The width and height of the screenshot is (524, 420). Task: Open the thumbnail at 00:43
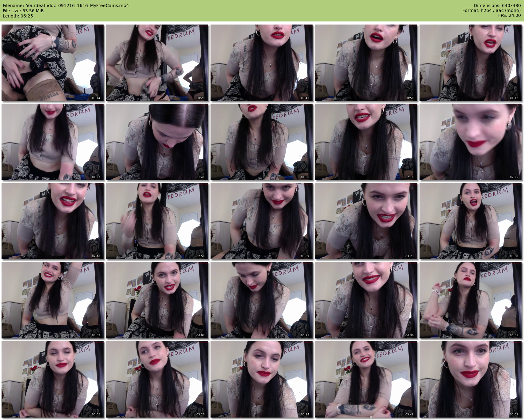coord(261,63)
